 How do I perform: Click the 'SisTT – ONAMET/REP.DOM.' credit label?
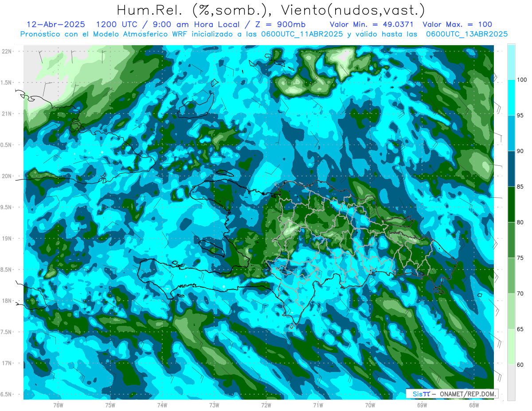[453, 394]
